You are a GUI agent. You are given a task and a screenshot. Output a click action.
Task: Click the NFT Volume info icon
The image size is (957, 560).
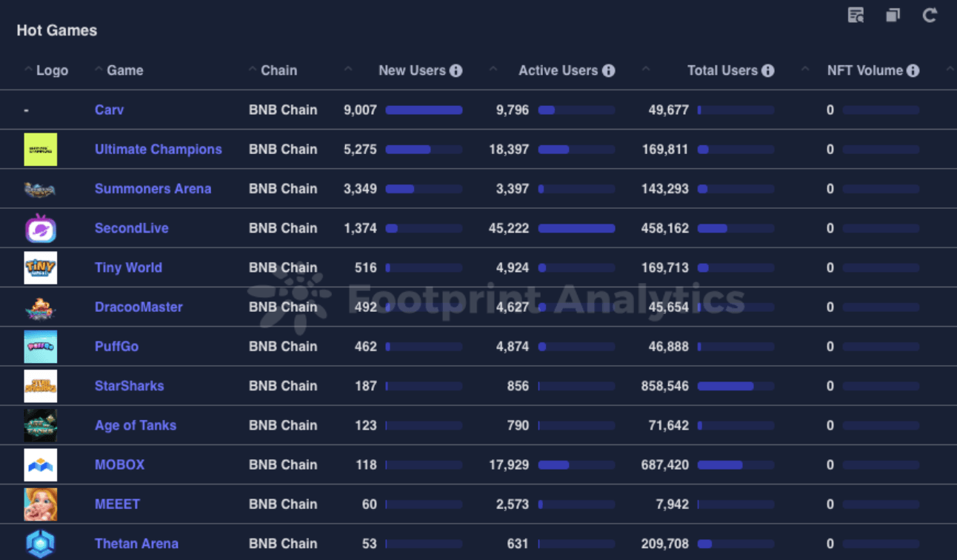(x=913, y=71)
